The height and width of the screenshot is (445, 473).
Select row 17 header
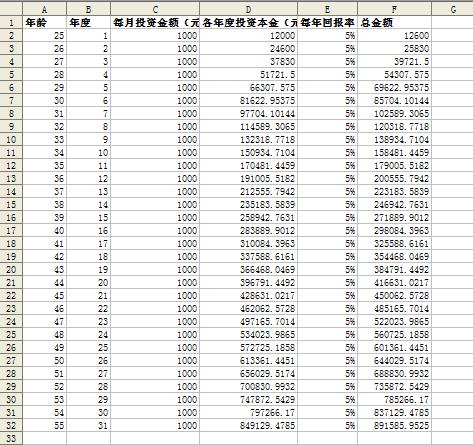(11, 230)
